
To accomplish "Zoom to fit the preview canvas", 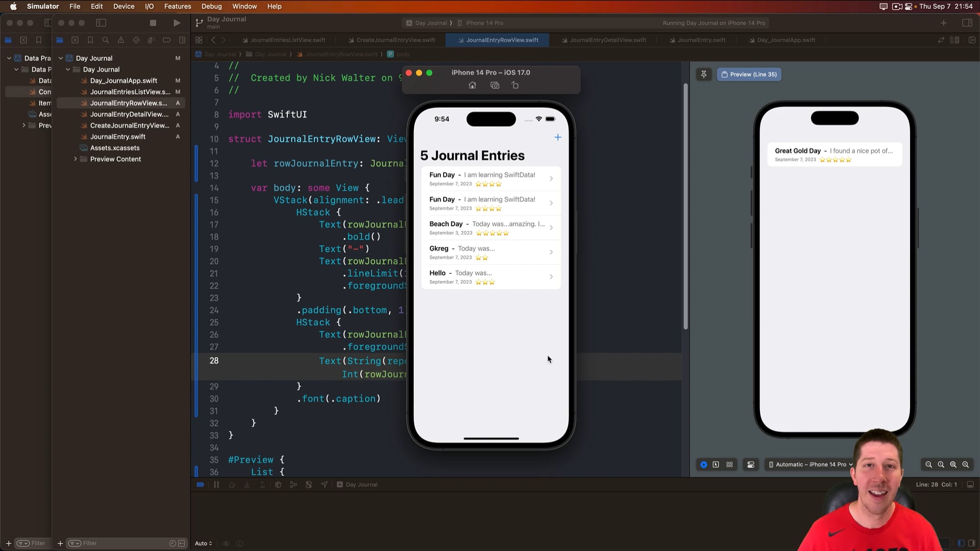I will tap(953, 465).
